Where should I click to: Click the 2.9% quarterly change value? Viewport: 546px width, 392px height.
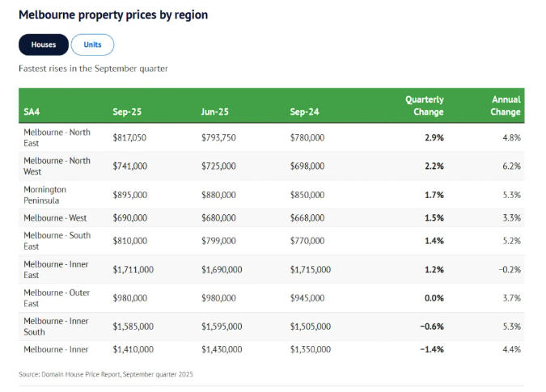pyautogui.click(x=434, y=137)
